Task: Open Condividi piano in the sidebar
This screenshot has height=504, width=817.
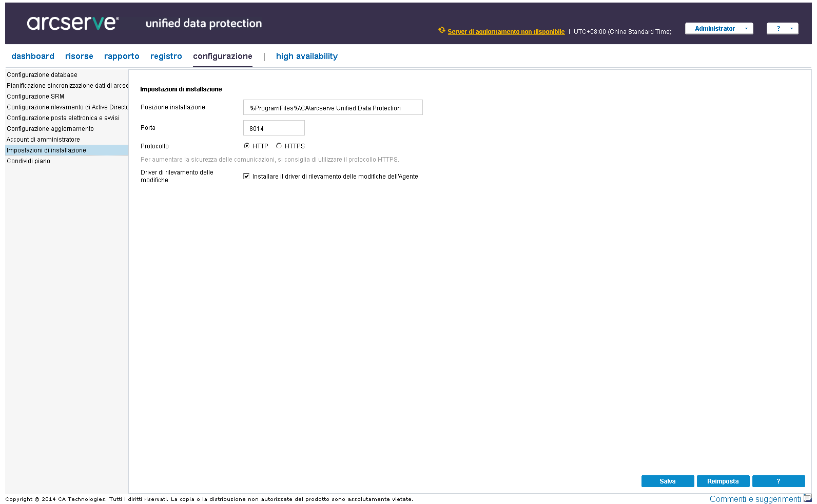Action: (29, 161)
